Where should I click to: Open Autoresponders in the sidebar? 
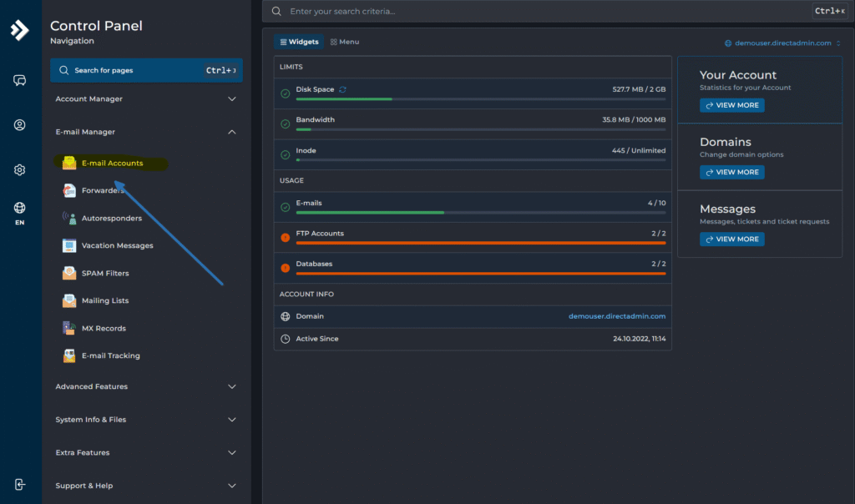click(111, 219)
